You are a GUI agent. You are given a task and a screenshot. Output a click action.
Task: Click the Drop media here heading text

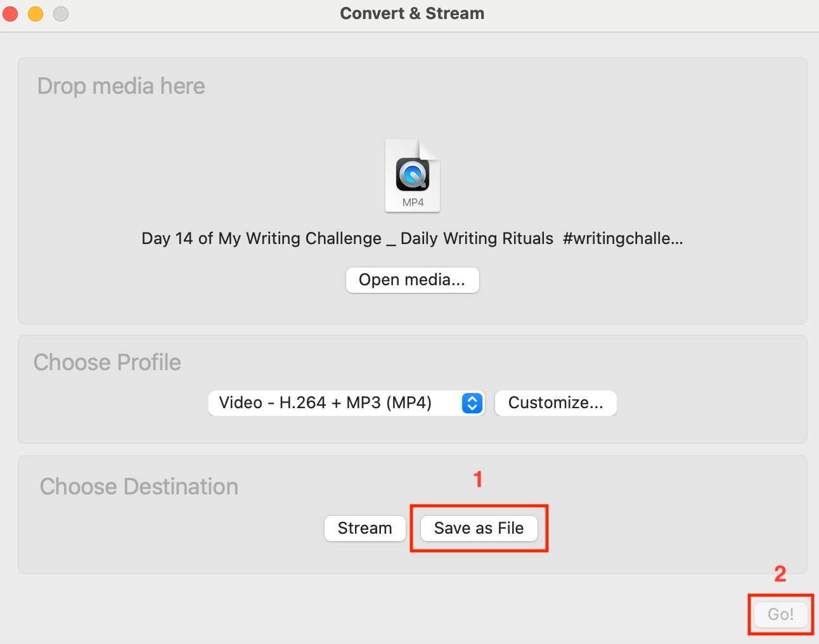pyautogui.click(x=121, y=86)
